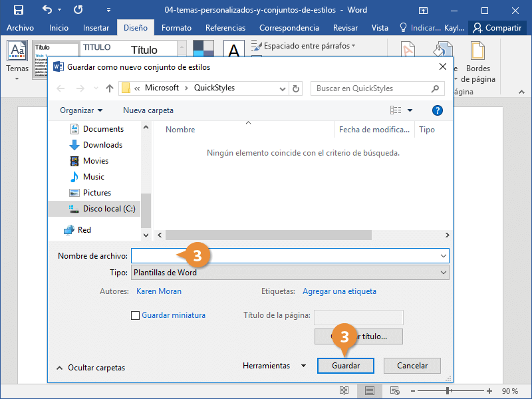Open the view options dropdown arrow

(410, 110)
